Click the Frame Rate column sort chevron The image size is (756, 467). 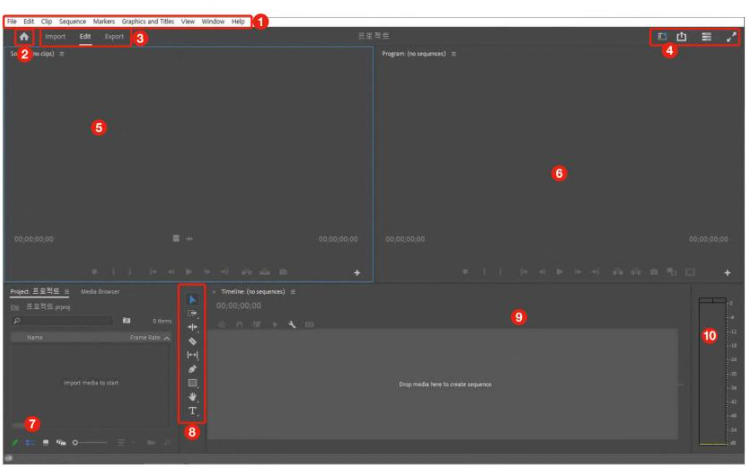pyautogui.click(x=167, y=338)
